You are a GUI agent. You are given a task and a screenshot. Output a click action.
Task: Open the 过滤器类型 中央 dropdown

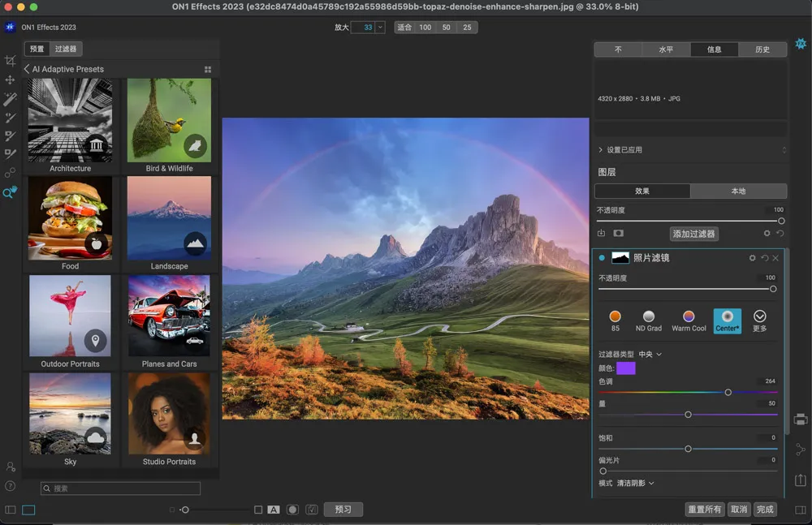click(650, 355)
